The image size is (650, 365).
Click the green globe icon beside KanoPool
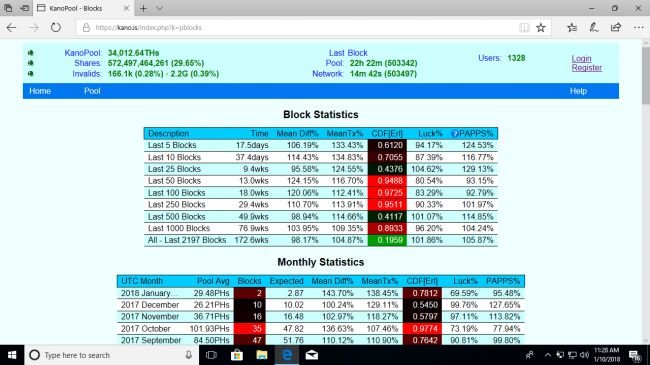[x=30, y=53]
